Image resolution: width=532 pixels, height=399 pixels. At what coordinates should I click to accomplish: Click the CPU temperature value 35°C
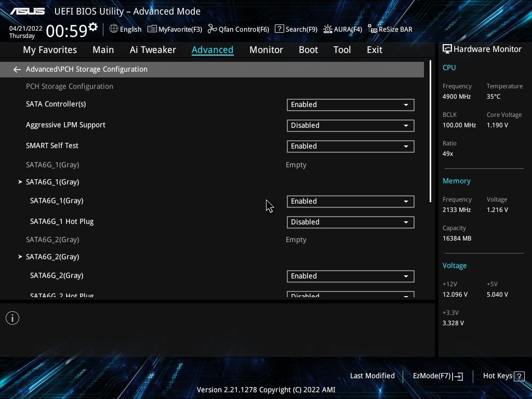[x=494, y=97]
